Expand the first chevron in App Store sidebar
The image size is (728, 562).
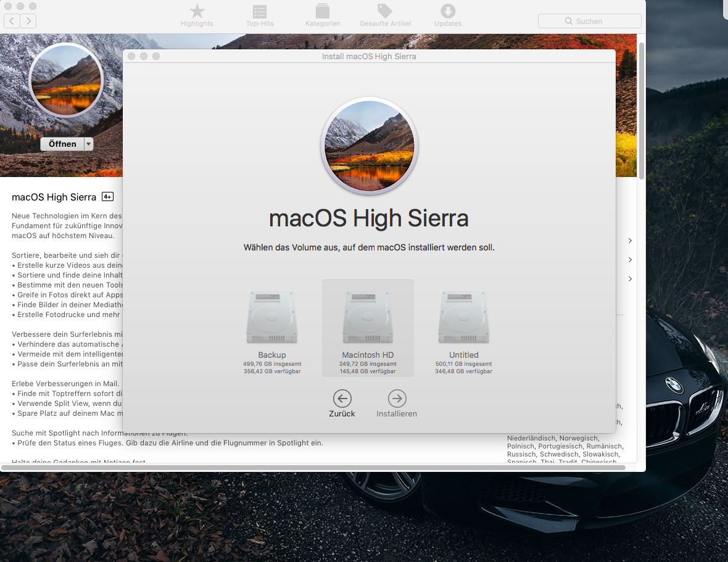630,241
